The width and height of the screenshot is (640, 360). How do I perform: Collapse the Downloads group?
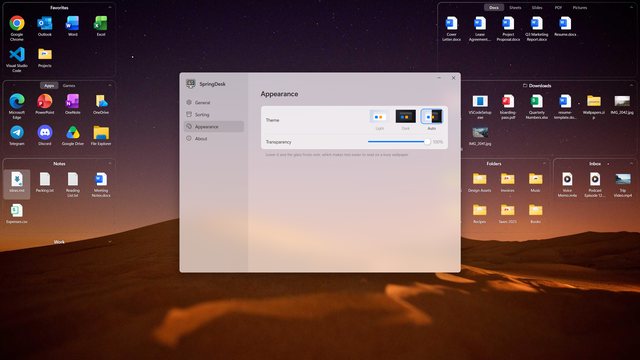pyautogui.click(x=631, y=86)
